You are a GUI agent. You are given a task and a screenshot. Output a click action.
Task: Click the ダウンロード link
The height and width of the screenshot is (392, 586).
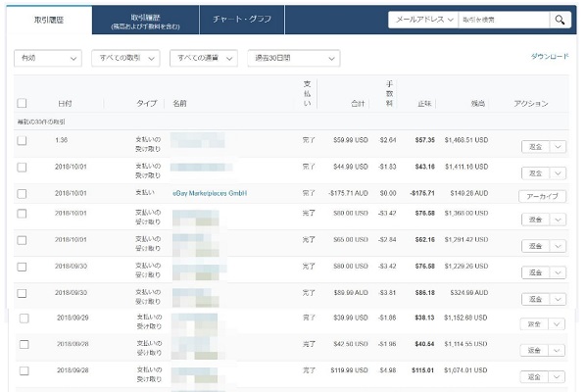(550, 57)
